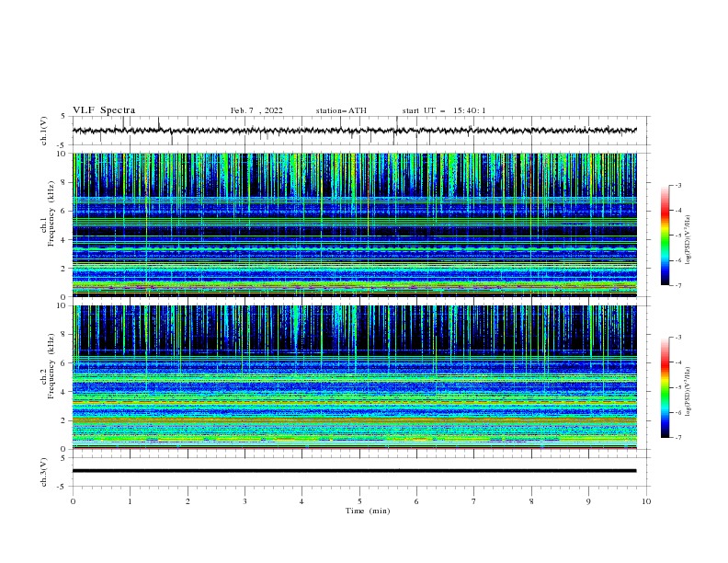
Task: Click time axis tick label "4"
Action: (301, 501)
